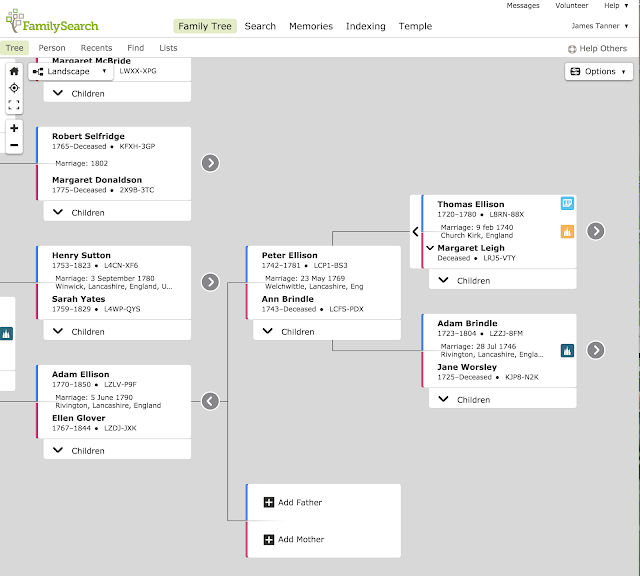This screenshot has width=640, height=576.
Task: Click the Help Others link
Action: click(597, 48)
